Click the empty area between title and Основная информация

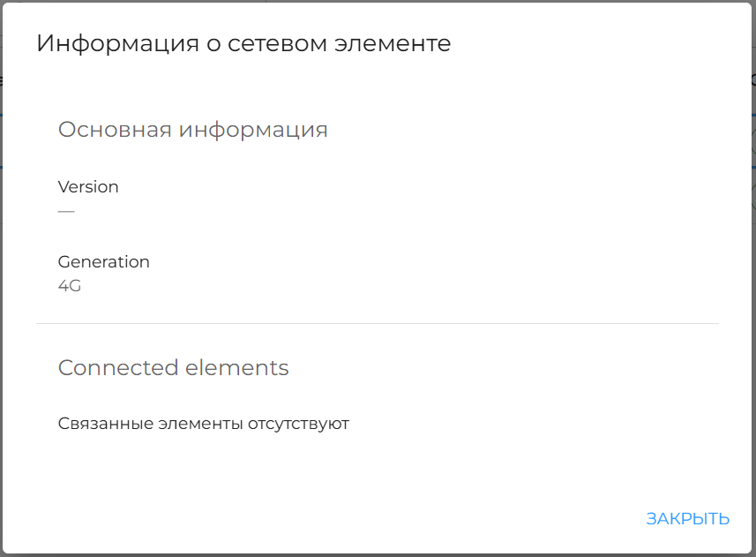[x=378, y=84]
